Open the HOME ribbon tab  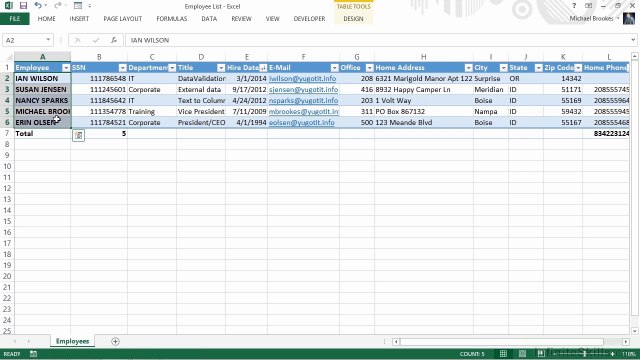pos(47,19)
